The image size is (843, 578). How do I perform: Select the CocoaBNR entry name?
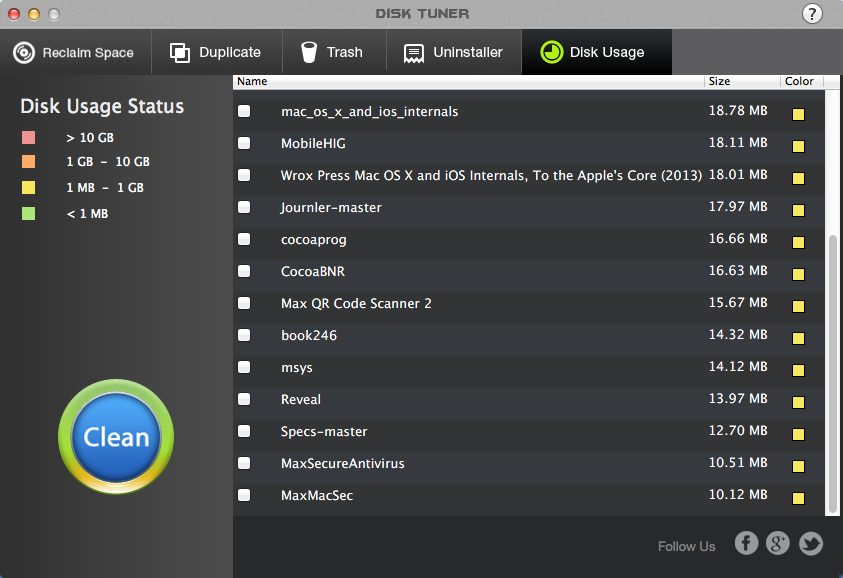(313, 272)
